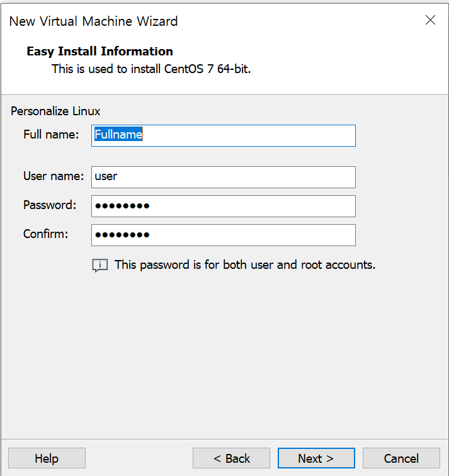Click the info icon beside the password note
The image size is (449, 476).
[x=100, y=265]
